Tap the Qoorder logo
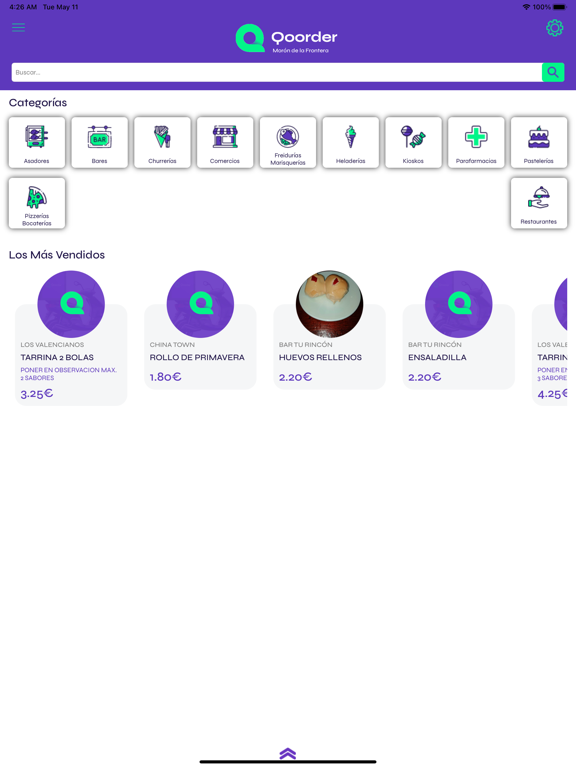576x768 pixels. pyautogui.click(x=287, y=38)
